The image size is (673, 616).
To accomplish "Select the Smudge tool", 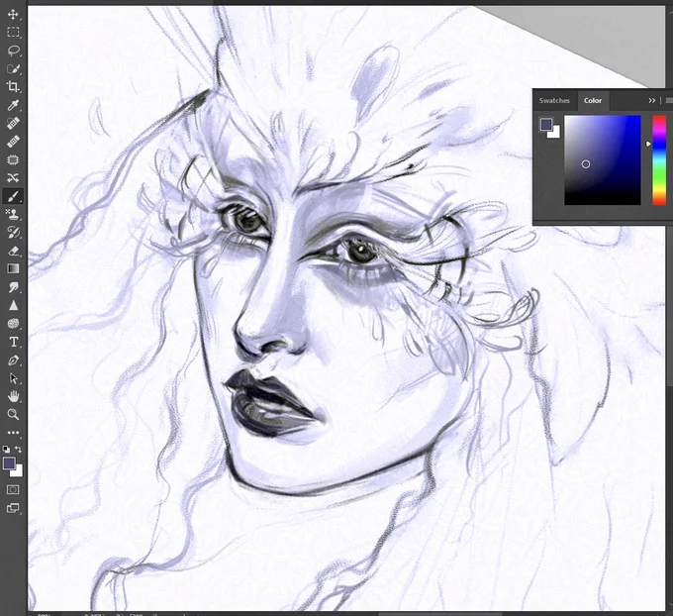I will click(x=13, y=287).
